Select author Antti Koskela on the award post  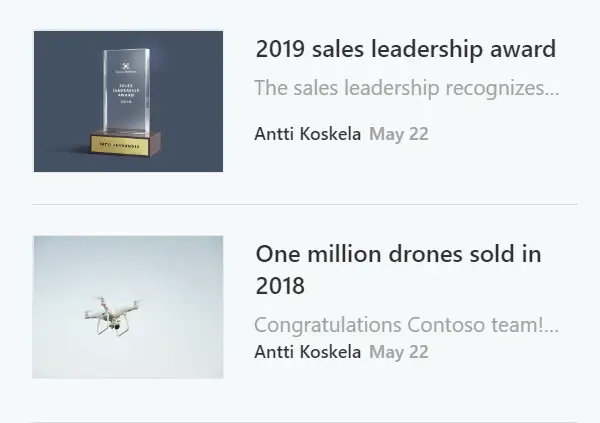pos(308,133)
